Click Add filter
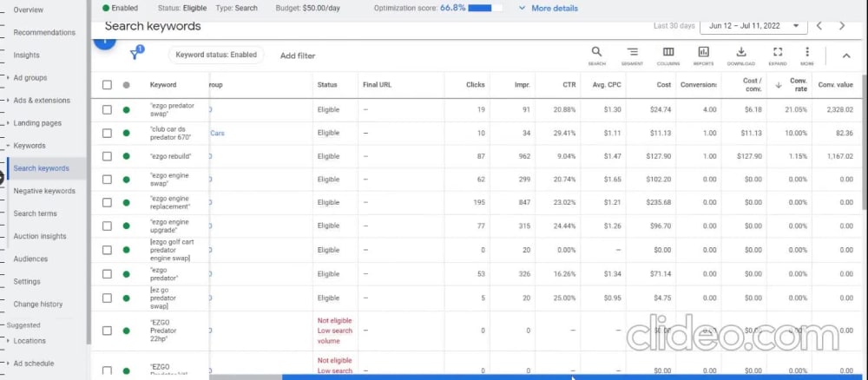This screenshot has width=868, height=380. (298, 56)
